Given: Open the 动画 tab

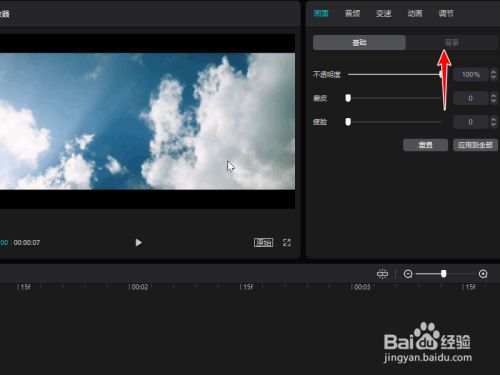Looking at the screenshot, I should (x=415, y=13).
